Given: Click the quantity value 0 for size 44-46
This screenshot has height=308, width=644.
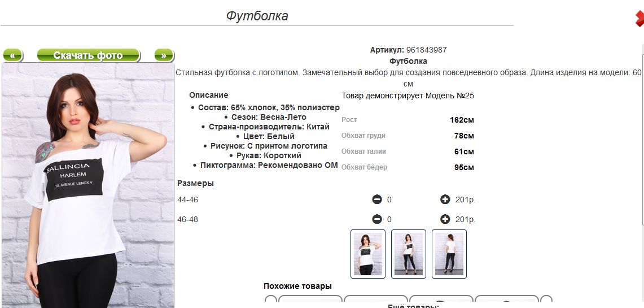Looking at the screenshot, I should [x=389, y=200].
